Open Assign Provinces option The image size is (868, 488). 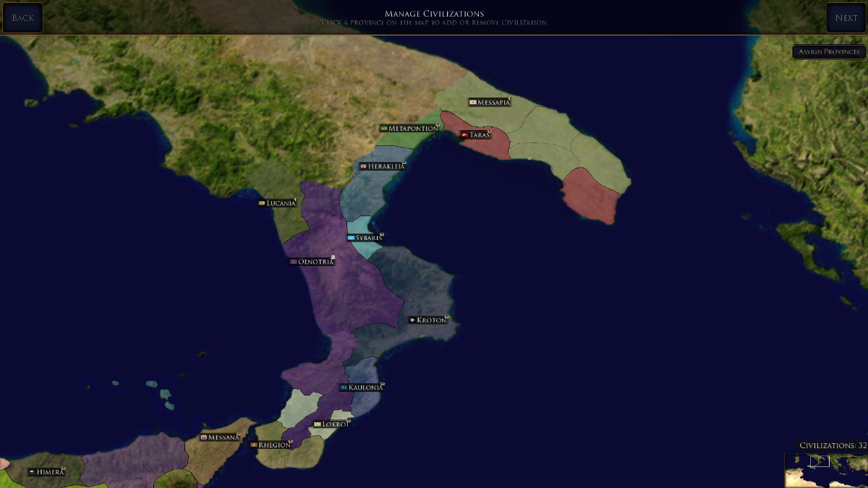[x=829, y=52]
